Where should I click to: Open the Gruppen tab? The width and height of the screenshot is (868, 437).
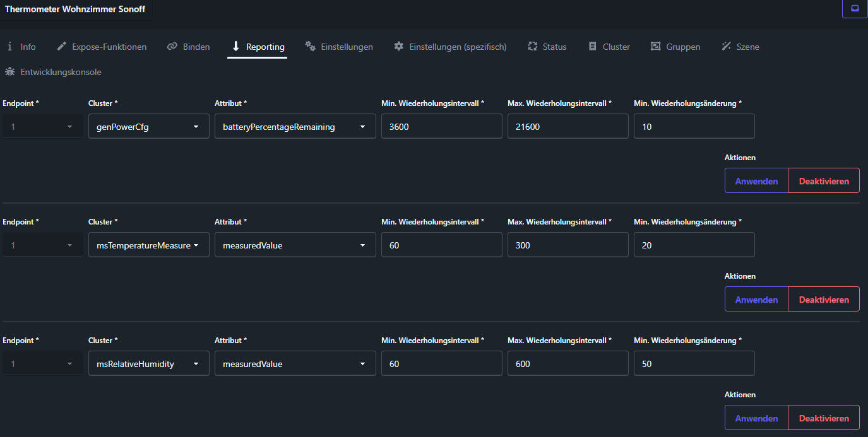pyautogui.click(x=675, y=47)
